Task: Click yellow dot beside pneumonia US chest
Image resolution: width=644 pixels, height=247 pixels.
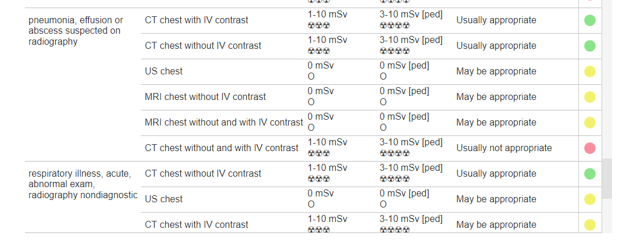Action: click(x=590, y=71)
